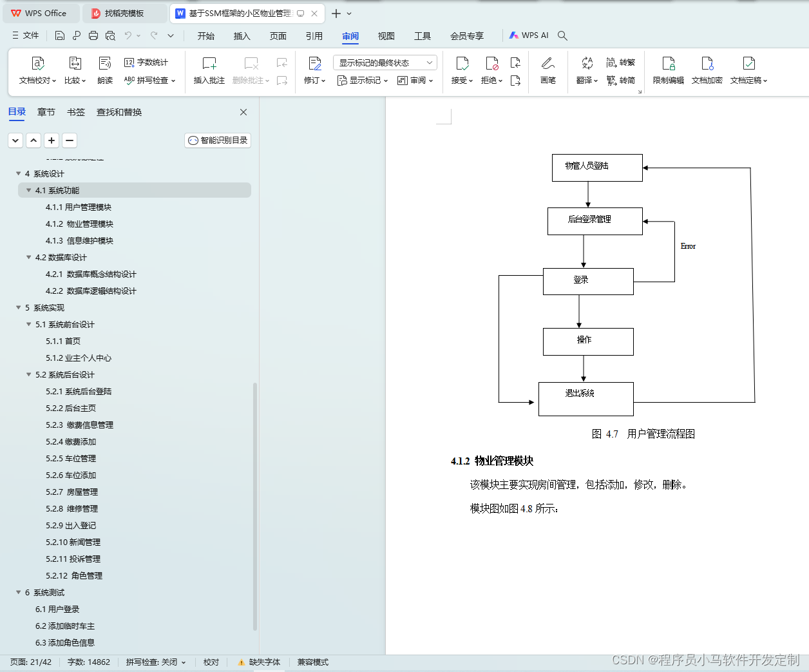
Task: Turn on 拼写检查 spell check
Action: 151,80
